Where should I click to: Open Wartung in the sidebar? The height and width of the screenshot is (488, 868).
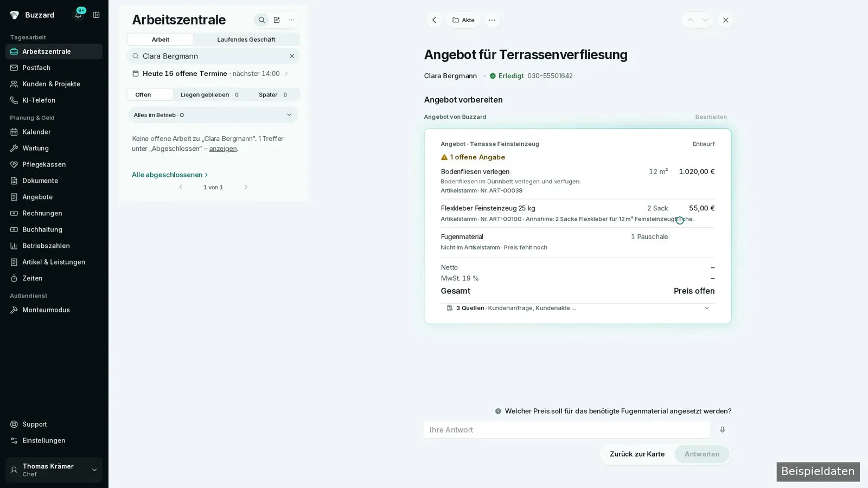click(x=54, y=148)
